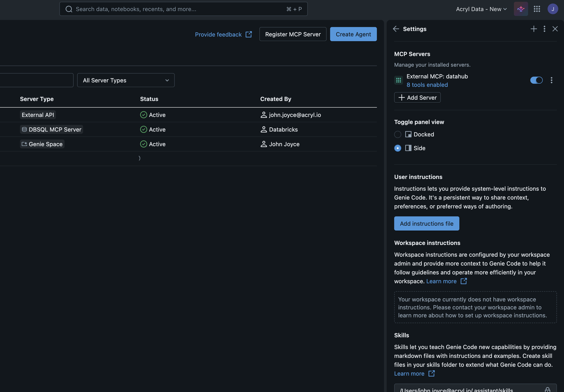The height and width of the screenshot is (392, 564).
Task: Disable the External MCP: datahub server toggle
Action: (537, 80)
